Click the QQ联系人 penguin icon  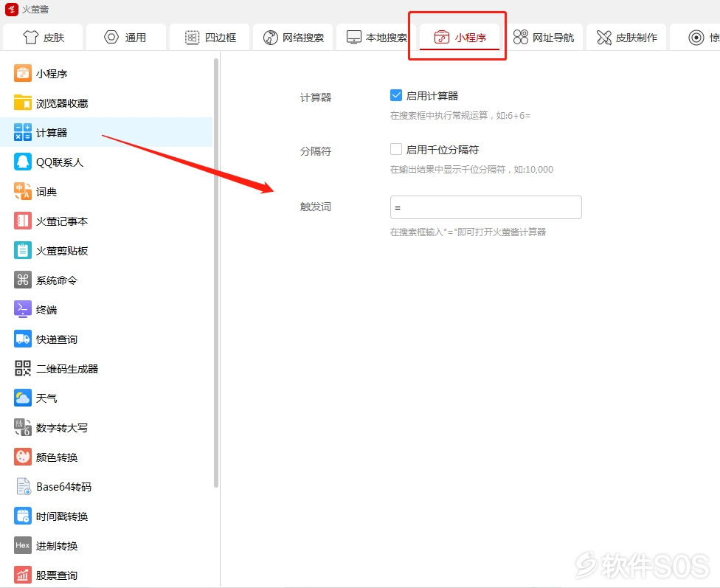coord(22,162)
